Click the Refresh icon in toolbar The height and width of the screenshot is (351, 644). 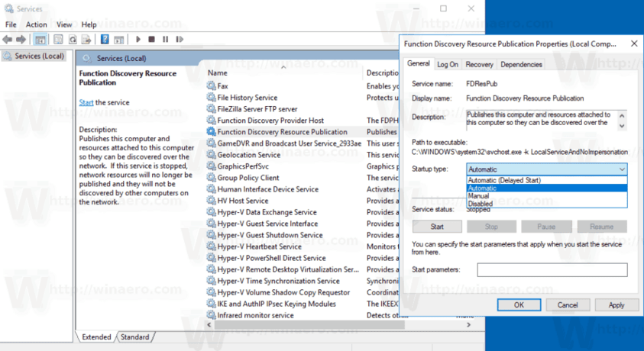click(x=73, y=39)
